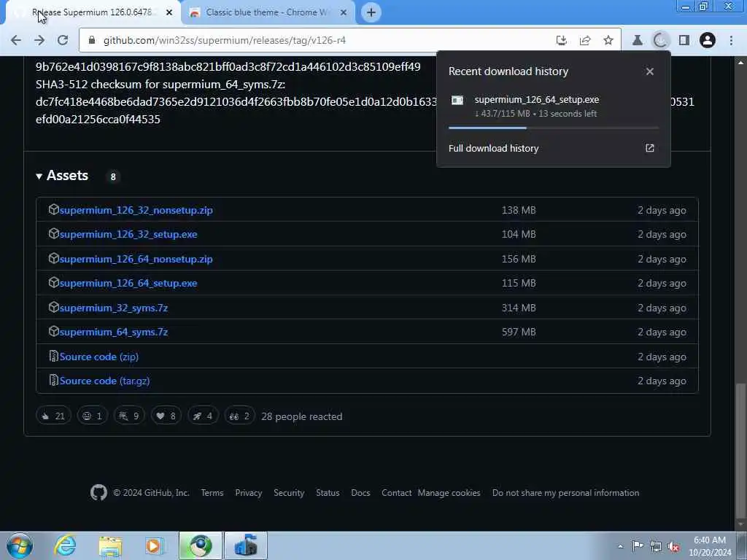
Task: Toggle the downloads progress toolbar icon
Action: (x=660, y=41)
